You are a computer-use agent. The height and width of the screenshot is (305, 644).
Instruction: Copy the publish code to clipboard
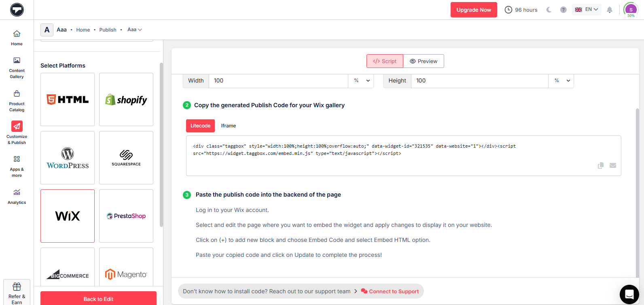[601, 165]
